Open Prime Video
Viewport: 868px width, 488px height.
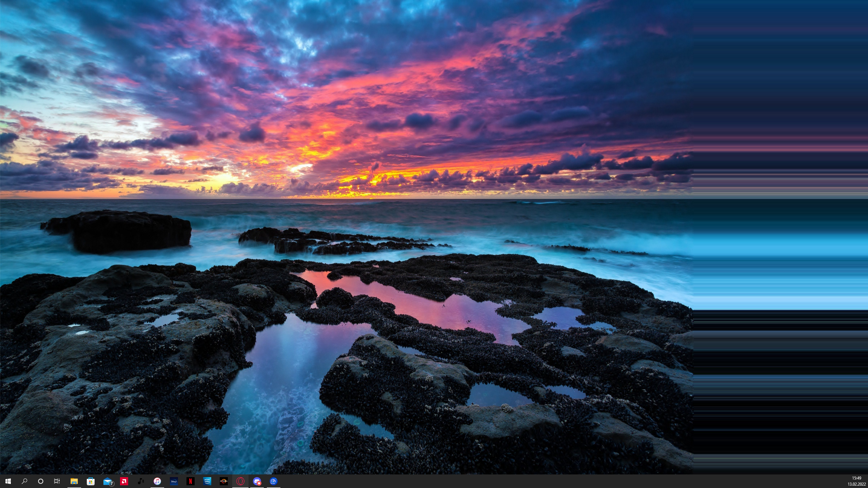click(207, 481)
